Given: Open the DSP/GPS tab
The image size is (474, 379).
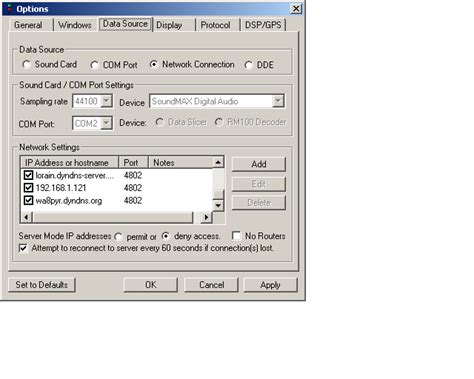Looking at the screenshot, I should (x=263, y=25).
